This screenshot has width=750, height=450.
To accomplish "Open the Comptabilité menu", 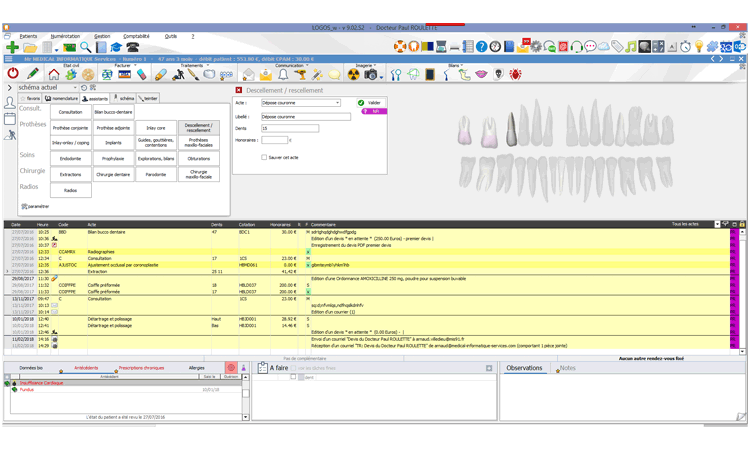I will [136, 36].
